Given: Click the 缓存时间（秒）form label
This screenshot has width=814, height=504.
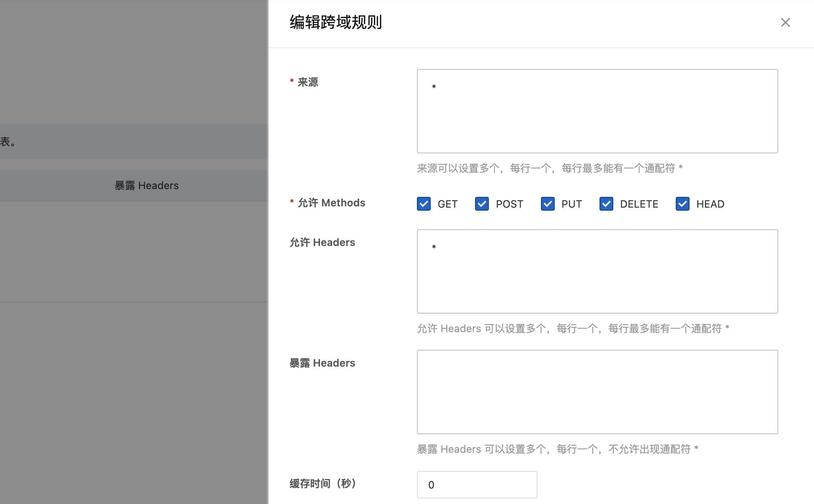Looking at the screenshot, I should [323, 484].
